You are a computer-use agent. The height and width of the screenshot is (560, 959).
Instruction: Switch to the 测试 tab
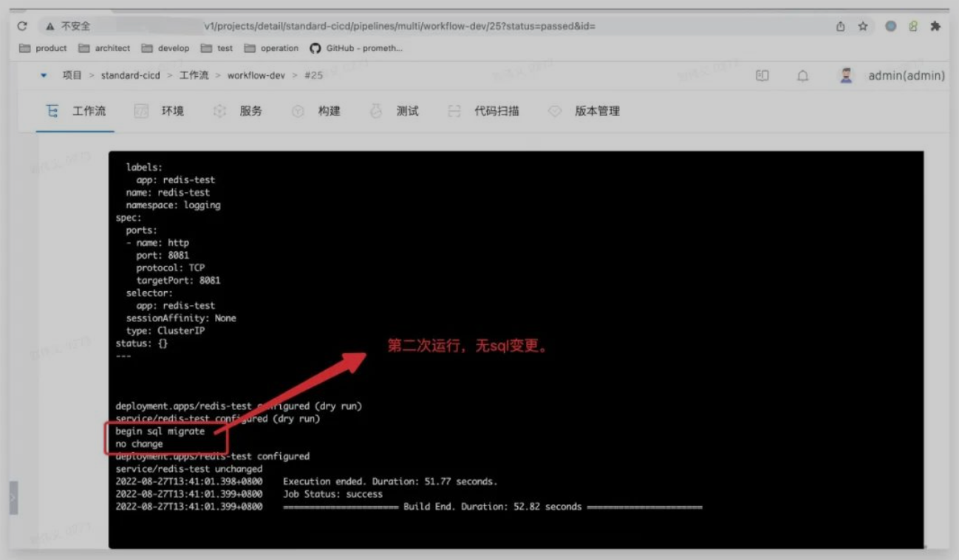pyautogui.click(x=394, y=111)
